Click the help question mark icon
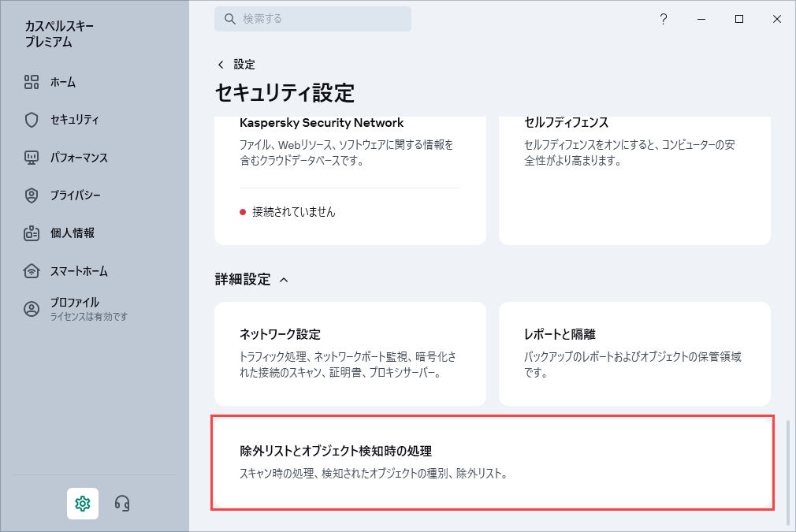 (664, 19)
